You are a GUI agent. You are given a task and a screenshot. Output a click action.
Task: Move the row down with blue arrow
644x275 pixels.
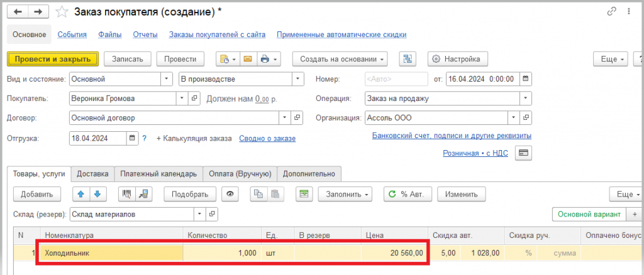point(97,194)
